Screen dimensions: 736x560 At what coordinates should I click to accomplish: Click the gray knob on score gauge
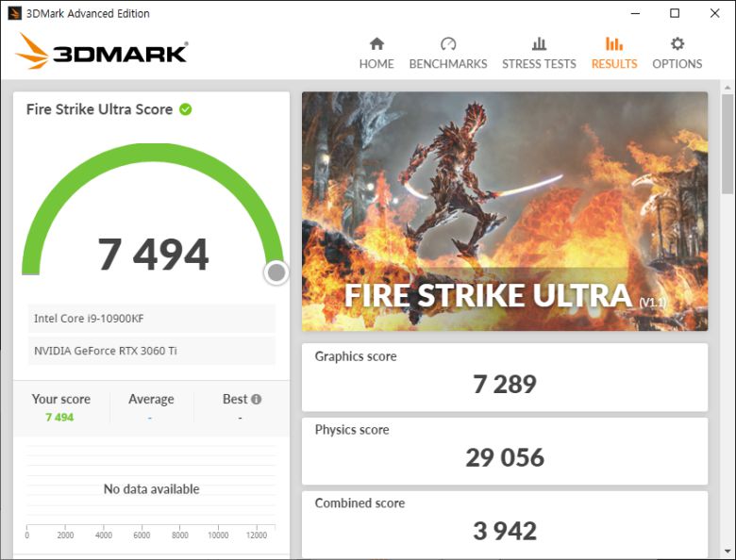pyautogui.click(x=276, y=272)
